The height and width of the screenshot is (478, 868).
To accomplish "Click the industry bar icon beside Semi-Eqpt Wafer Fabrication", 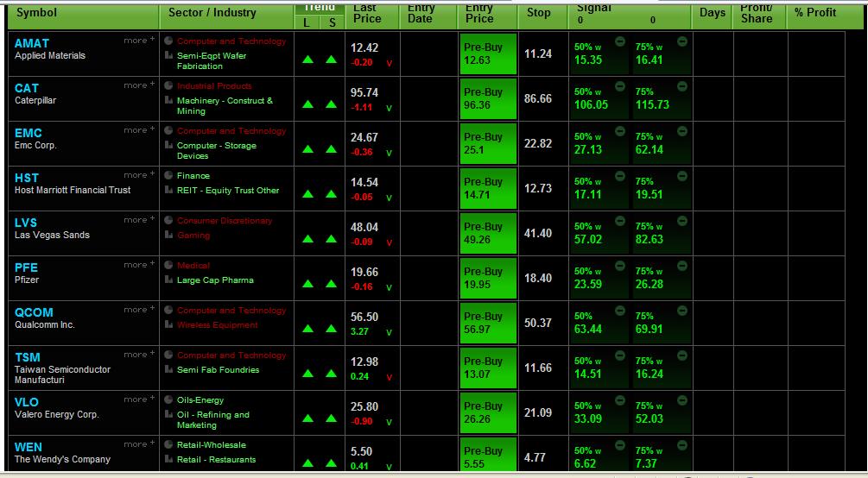I will pos(168,55).
